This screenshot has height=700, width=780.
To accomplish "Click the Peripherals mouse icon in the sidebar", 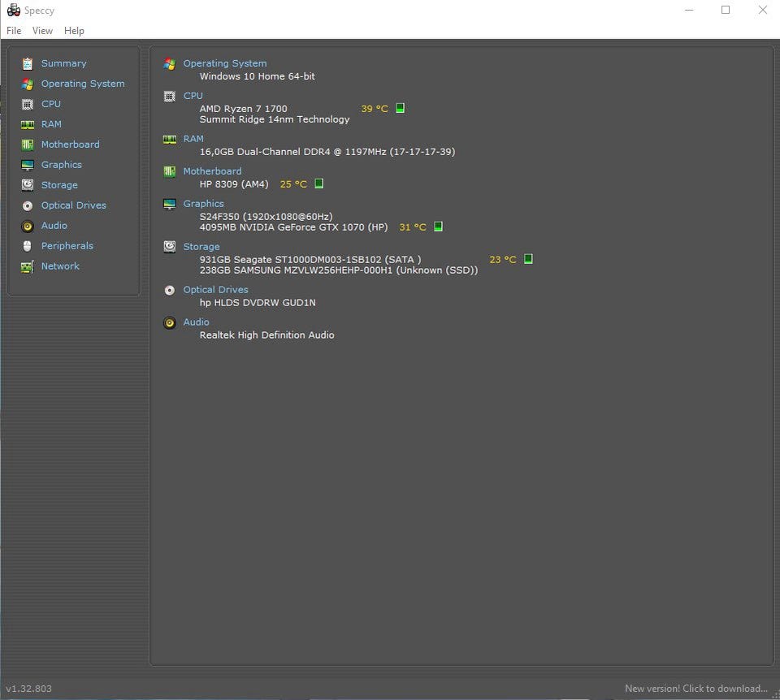I will (28, 246).
